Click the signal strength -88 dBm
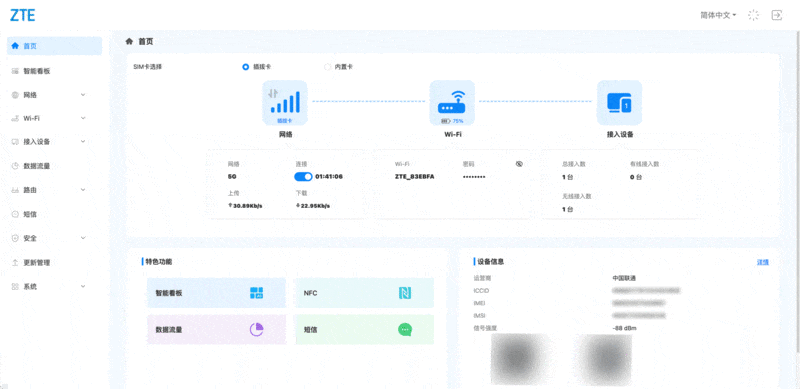This screenshot has width=800, height=389. coord(624,328)
